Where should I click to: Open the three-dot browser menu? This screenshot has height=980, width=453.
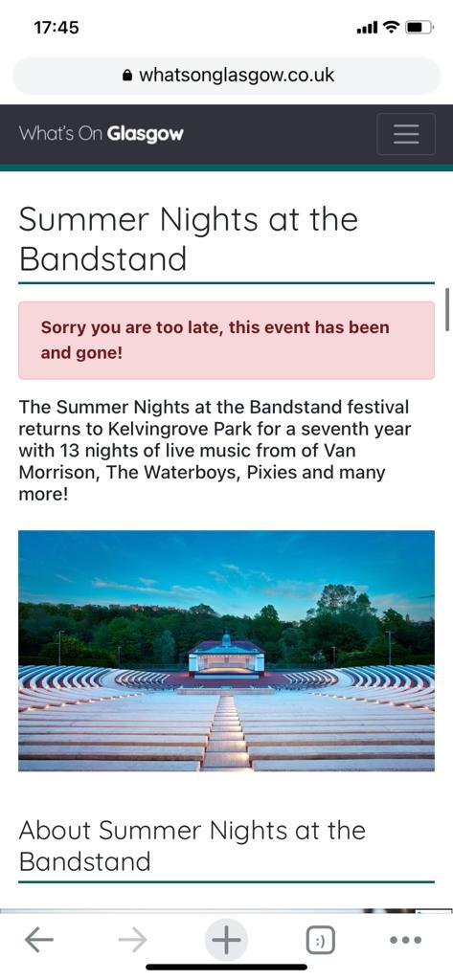click(405, 940)
